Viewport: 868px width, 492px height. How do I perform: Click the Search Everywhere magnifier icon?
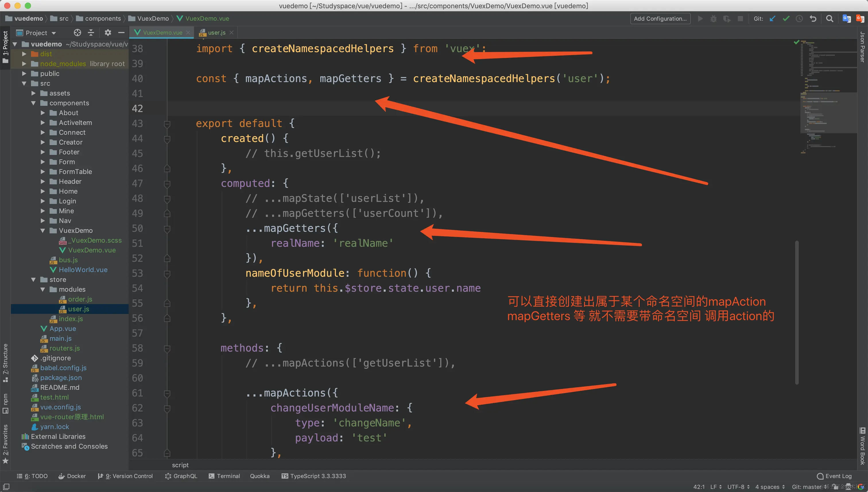(x=830, y=19)
